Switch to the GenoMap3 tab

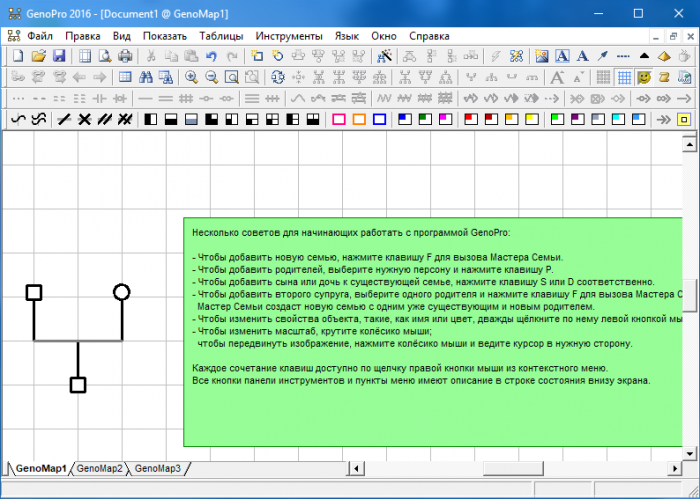(158, 469)
